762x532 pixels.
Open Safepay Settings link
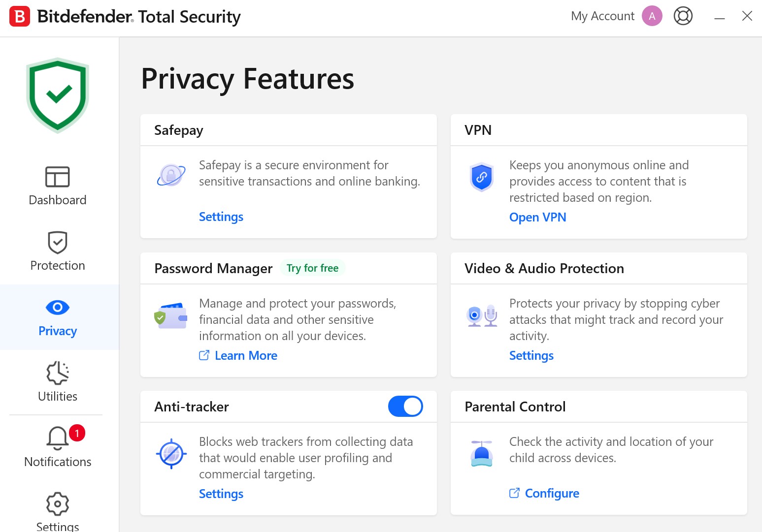pyautogui.click(x=221, y=217)
